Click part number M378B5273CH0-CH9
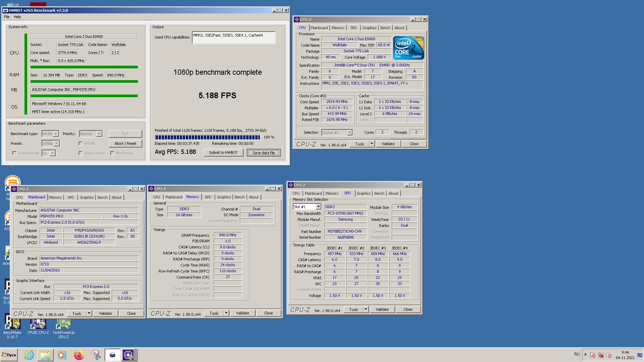 point(345,231)
